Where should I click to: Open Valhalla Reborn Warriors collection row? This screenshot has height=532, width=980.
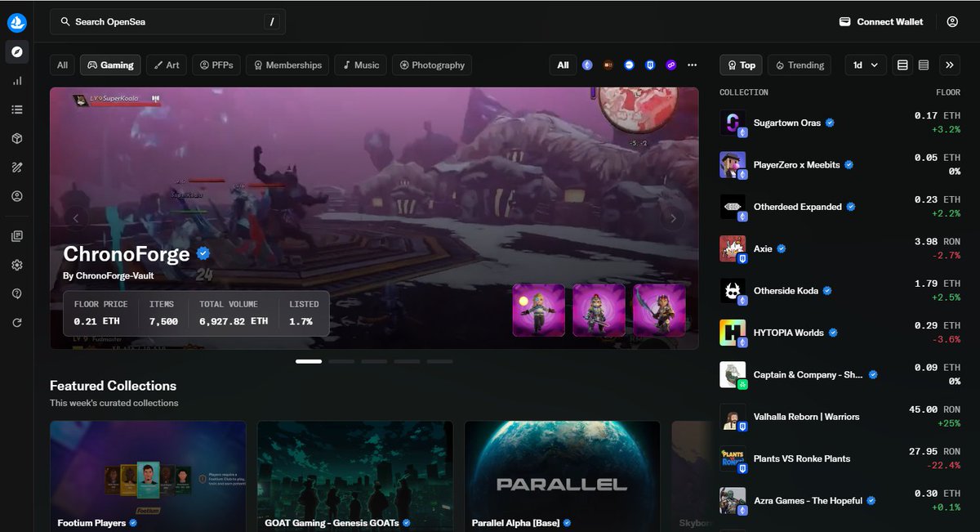point(840,417)
